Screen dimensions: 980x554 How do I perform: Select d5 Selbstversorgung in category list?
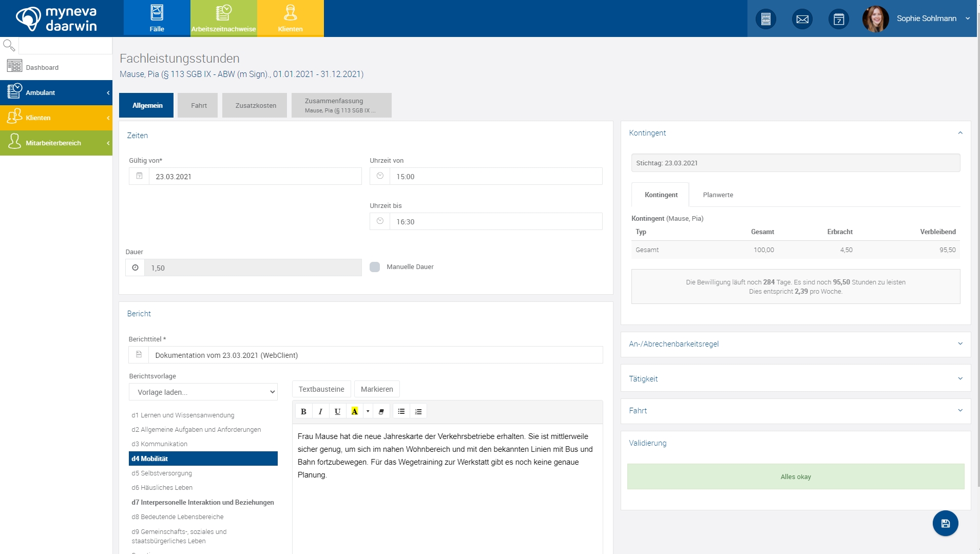[x=162, y=473]
